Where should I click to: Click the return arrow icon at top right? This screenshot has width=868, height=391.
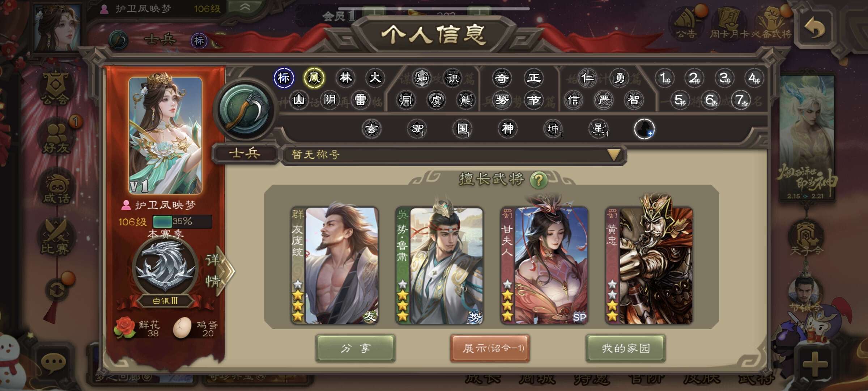(x=815, y=27)
